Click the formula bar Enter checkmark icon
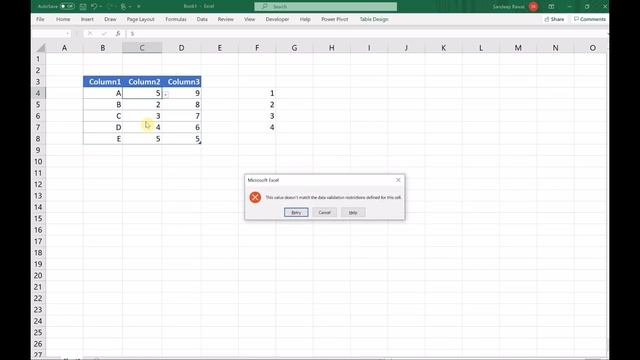This screenshot has width=640, height=360. click(x=104, y=33)
